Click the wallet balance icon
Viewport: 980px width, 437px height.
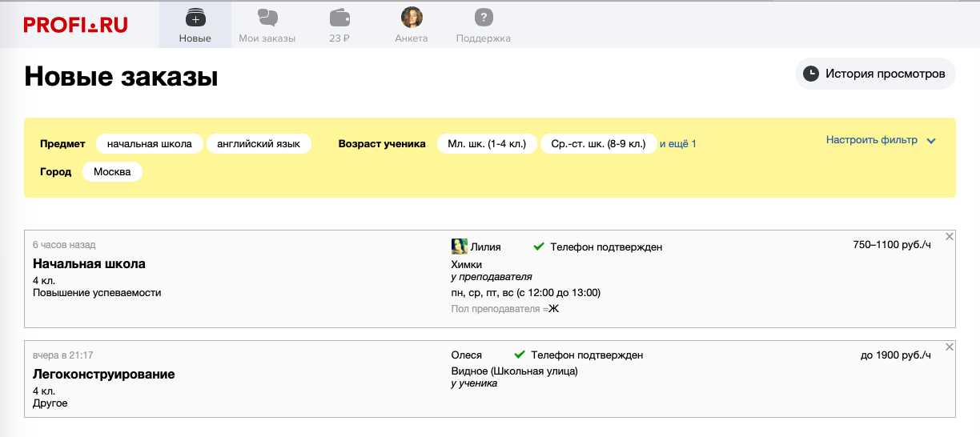point(339,17)
